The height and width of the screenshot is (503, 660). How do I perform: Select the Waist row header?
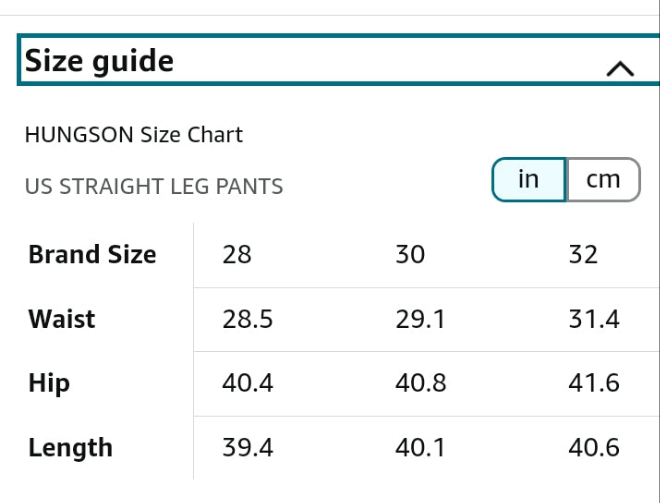point(62,320)
